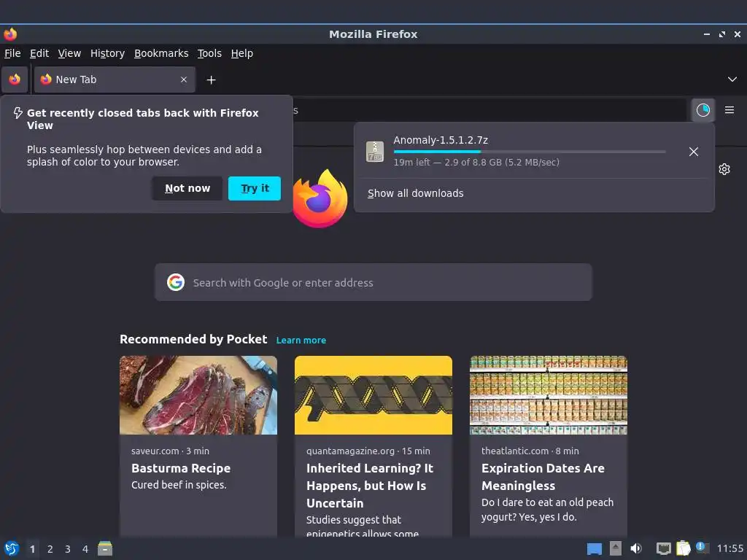Click the network monitor tray icon

point(664,549)
